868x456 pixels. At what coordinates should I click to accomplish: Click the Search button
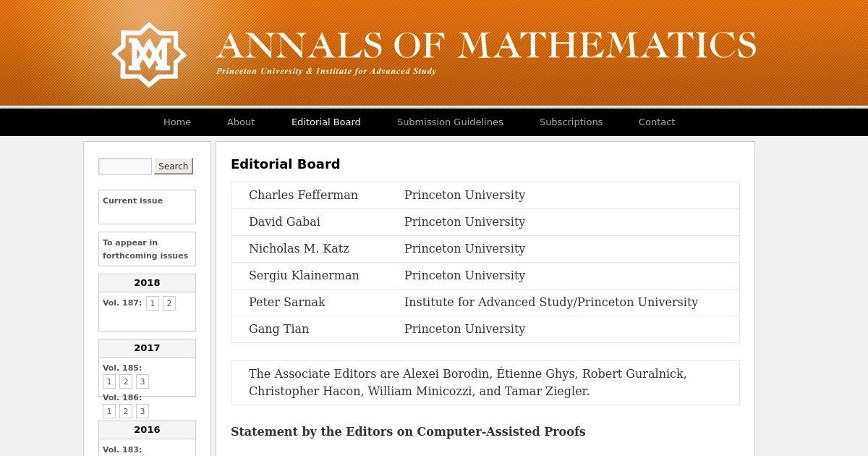[x=174, y=166]
